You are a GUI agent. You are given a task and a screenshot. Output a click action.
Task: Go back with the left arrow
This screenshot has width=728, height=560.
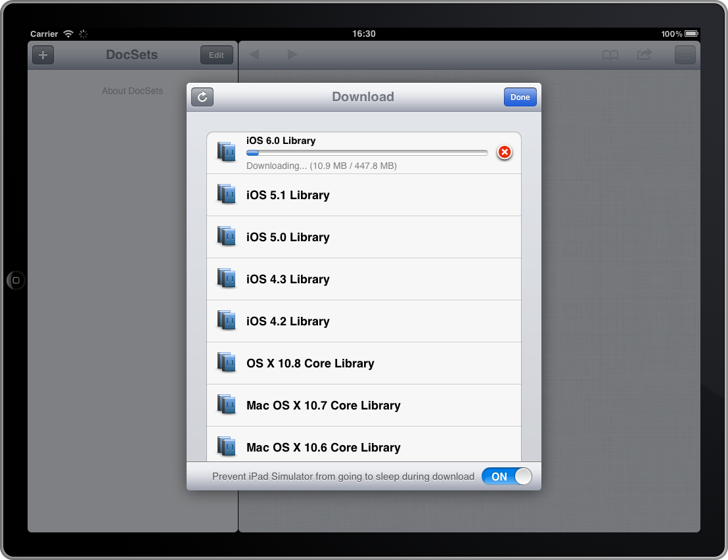tap(254, 55)
